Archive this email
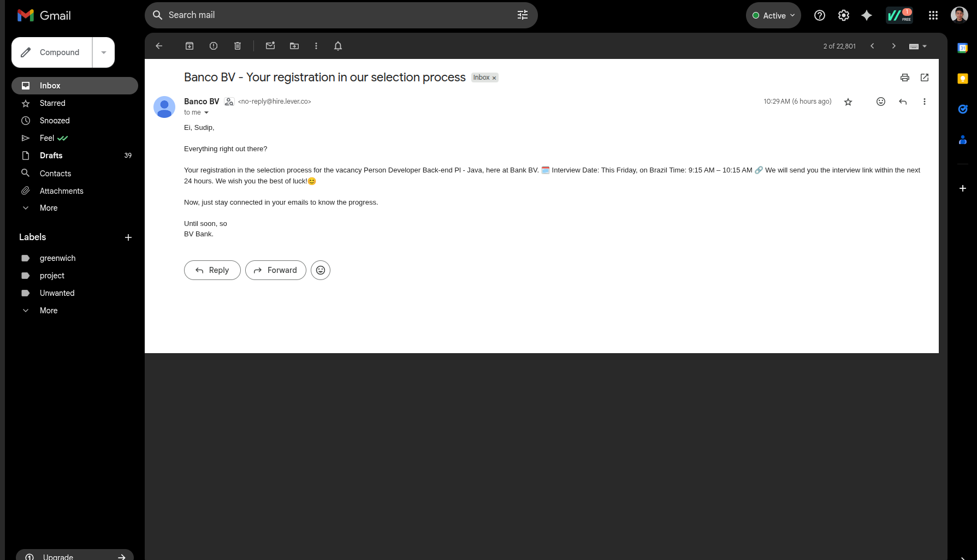 click(x=190, y=46)
